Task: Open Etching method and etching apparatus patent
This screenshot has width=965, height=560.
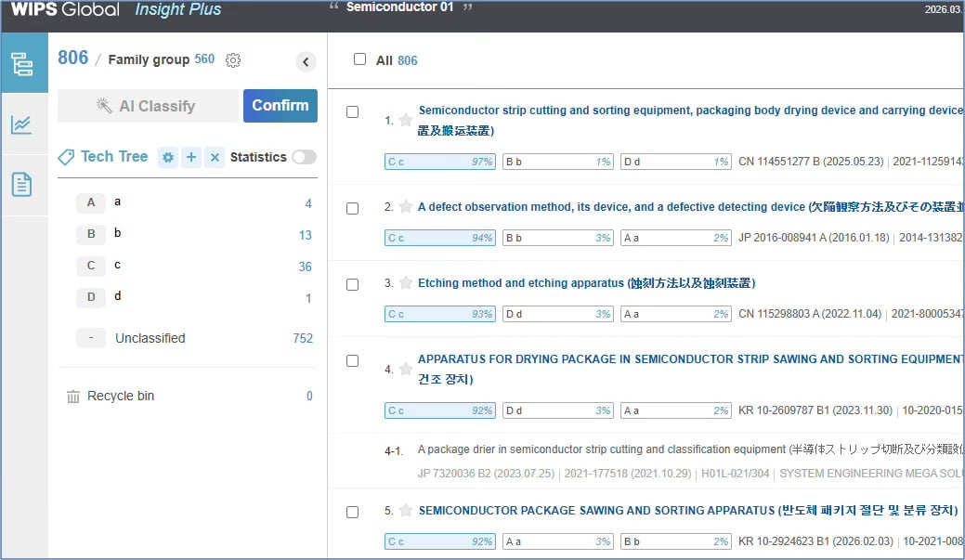Action: click(x=586, y=283)
